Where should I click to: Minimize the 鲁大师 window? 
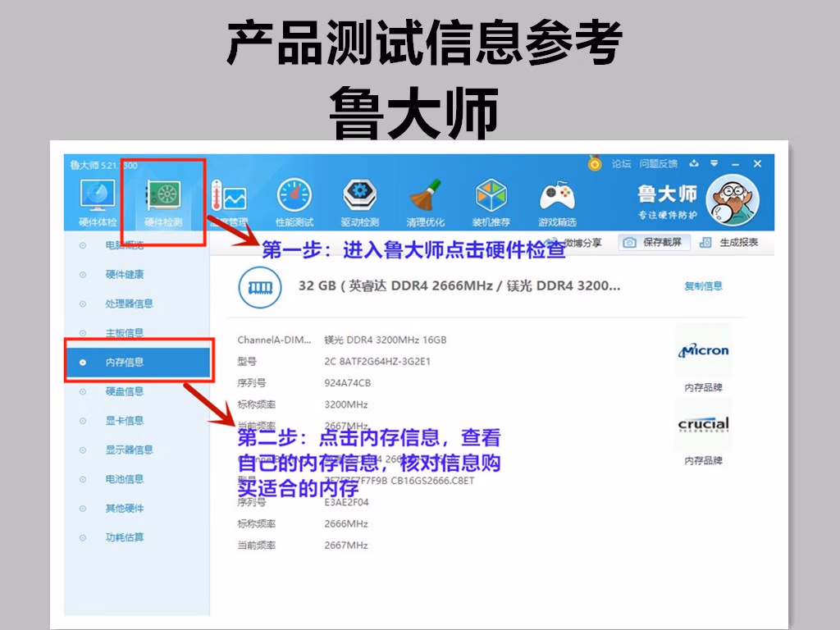point(736,164)
